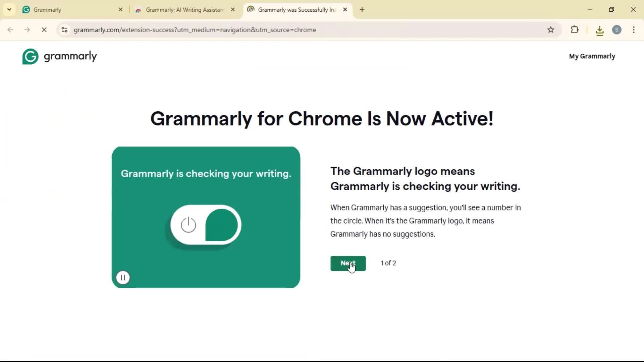
Task: View site information icon in address bar
Action: (65, 30)
